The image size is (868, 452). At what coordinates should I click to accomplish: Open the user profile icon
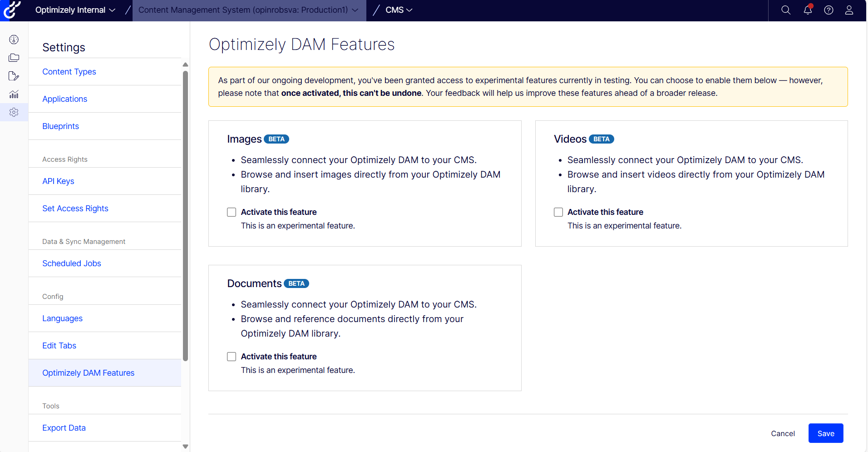(849, 10)
